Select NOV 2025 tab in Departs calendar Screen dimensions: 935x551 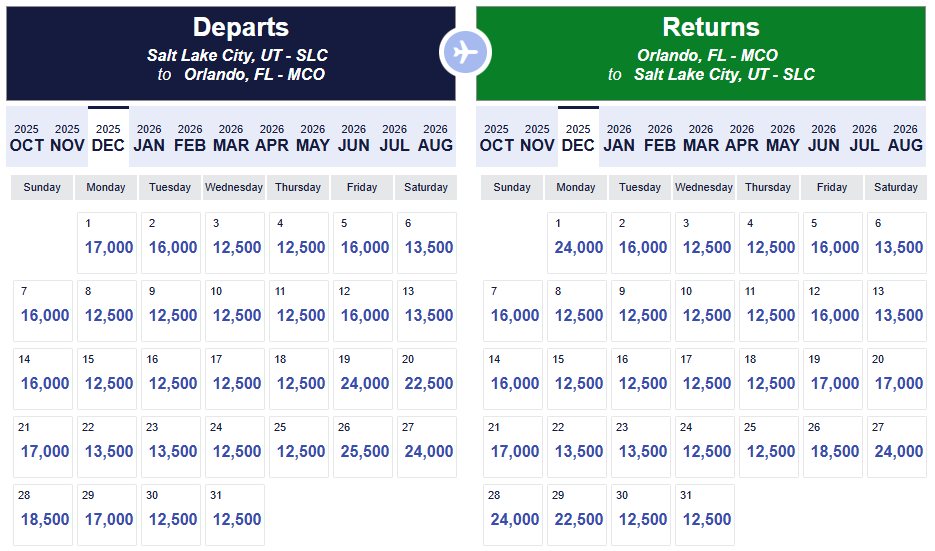pyautogui.click(x=67, y=137)
